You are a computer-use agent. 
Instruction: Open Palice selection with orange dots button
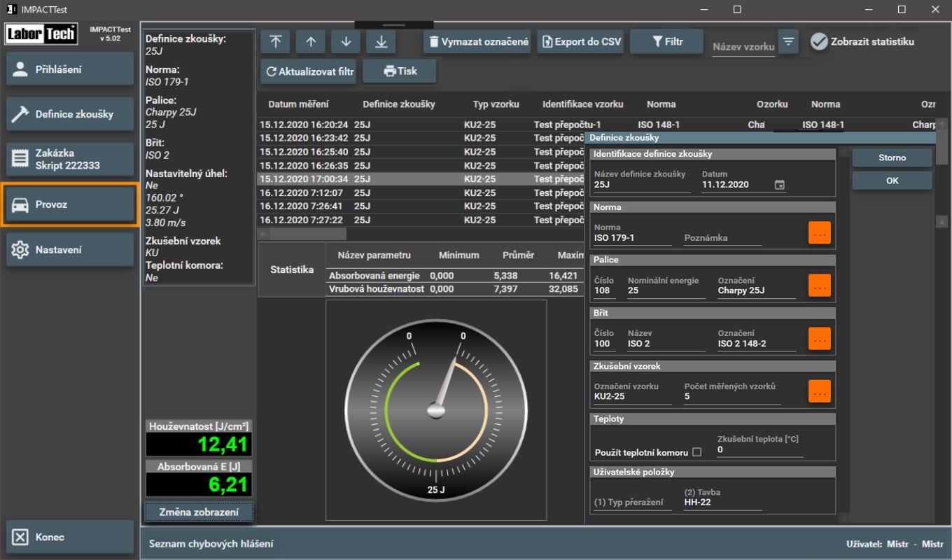coord(820,286)
